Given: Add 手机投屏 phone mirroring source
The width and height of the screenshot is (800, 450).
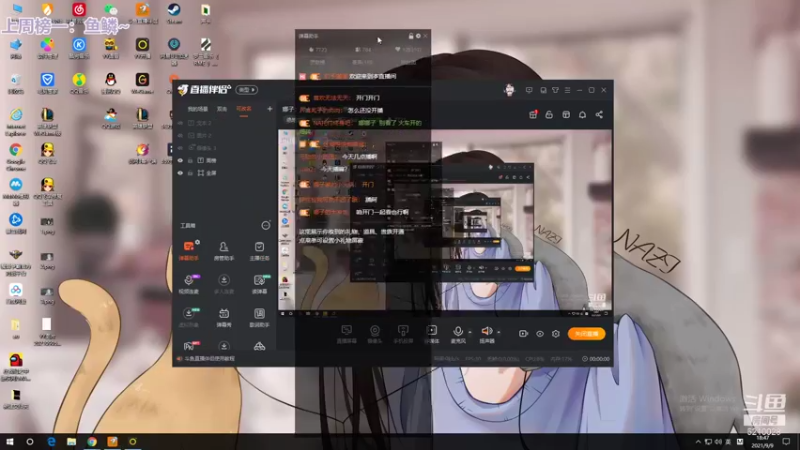Looking at the screenshot, I should 403,334.
